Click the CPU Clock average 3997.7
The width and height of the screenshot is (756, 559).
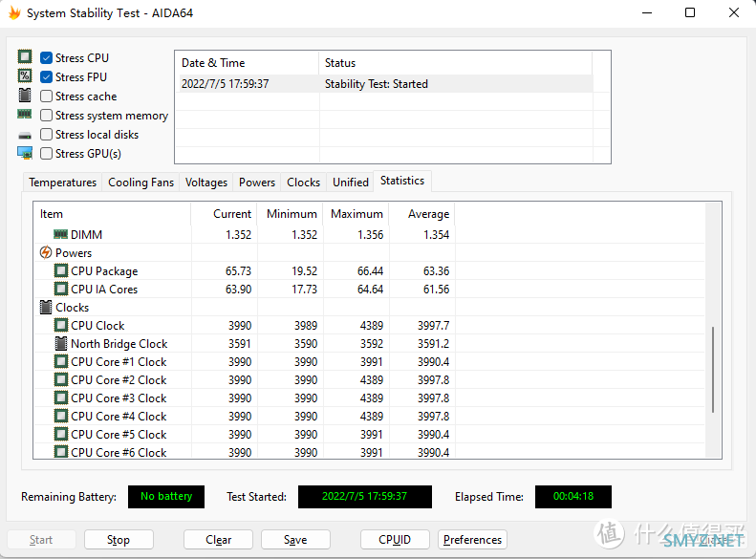point(433,325)
